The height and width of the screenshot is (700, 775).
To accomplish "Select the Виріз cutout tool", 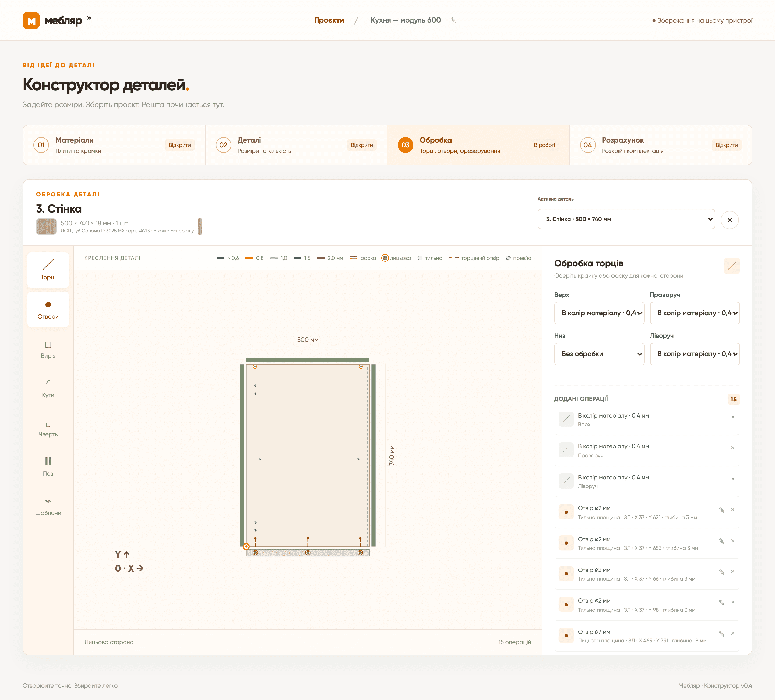I will [48, 349].
